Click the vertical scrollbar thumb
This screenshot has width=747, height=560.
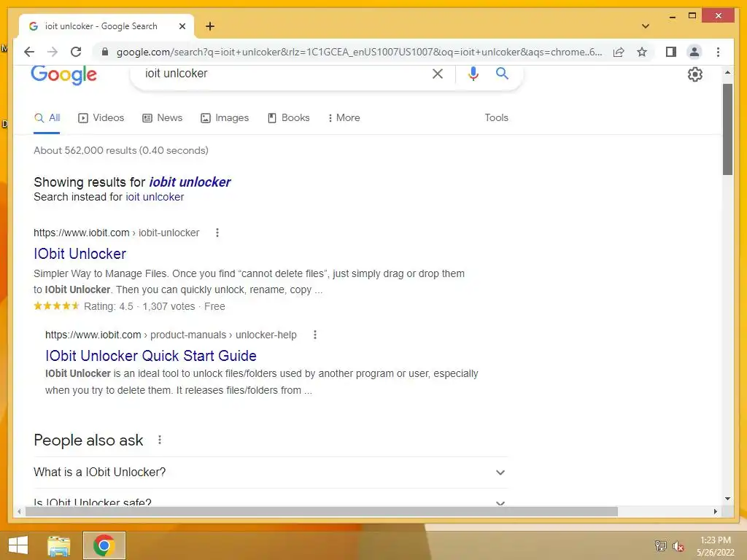point(727,130)
